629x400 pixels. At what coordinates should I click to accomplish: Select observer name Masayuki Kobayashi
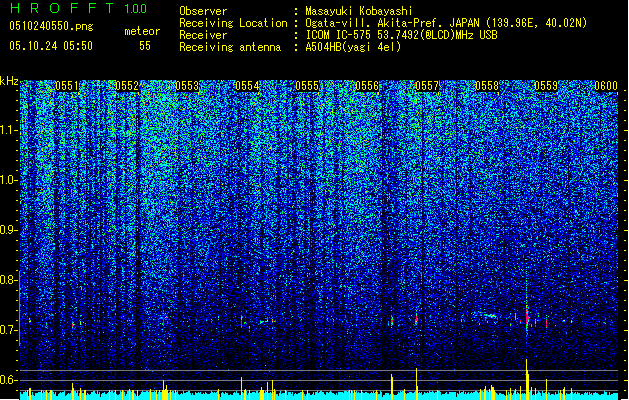point(359,11)
